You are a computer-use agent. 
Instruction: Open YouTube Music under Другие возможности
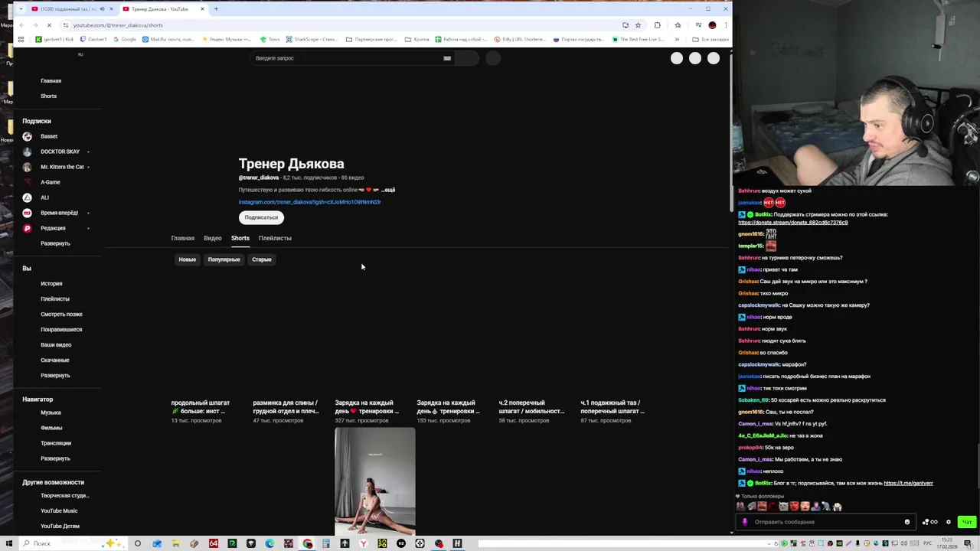[59, 511]
